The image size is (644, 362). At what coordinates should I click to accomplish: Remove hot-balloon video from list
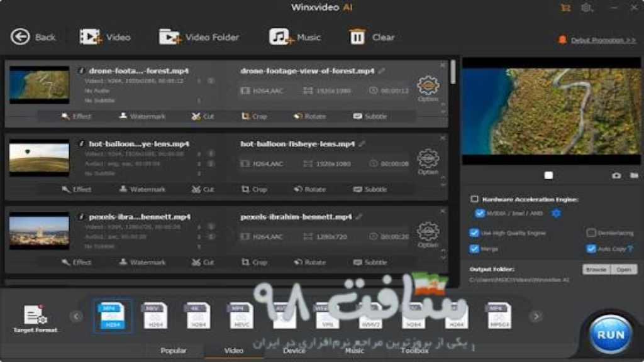[x=443, y=138]
